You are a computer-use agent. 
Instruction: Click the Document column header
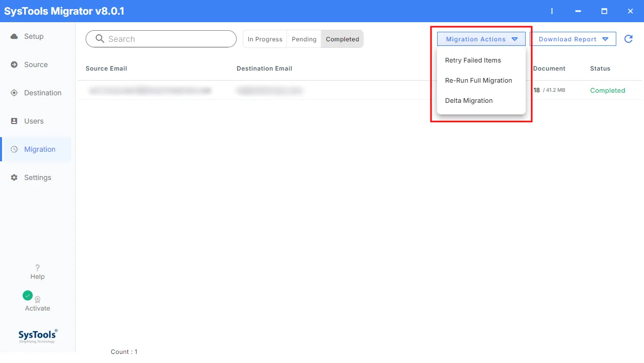(x=549, y=69)
